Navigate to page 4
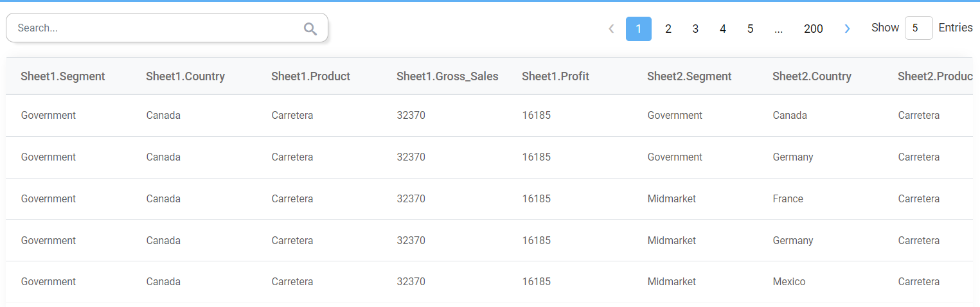Viewport: 980px width, 307px height. [723, 29]
